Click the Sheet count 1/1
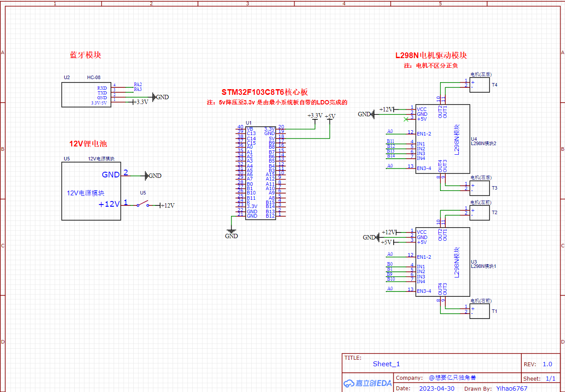 [x=551, y=379]
